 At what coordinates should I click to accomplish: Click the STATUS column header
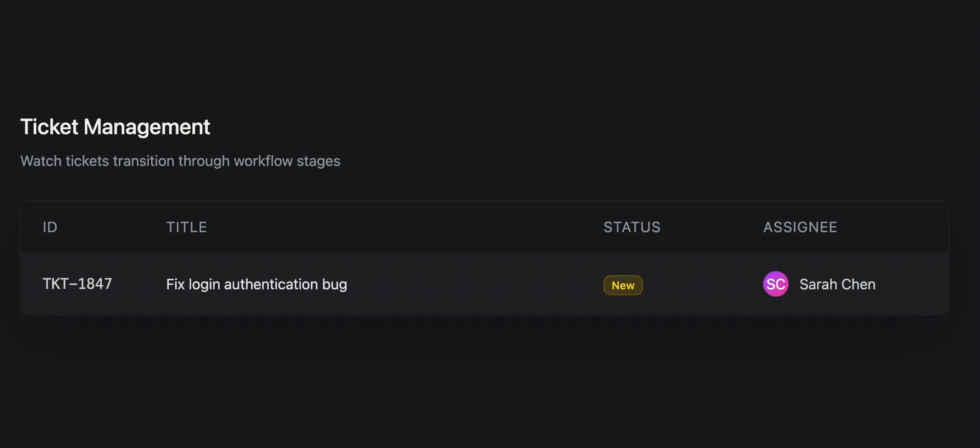click(632, 227)
